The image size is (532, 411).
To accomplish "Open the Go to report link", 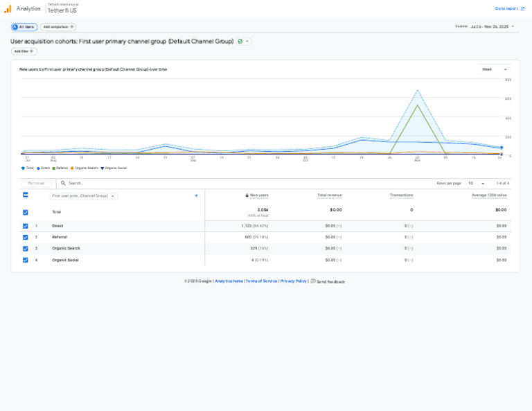I will pos(509,8).
